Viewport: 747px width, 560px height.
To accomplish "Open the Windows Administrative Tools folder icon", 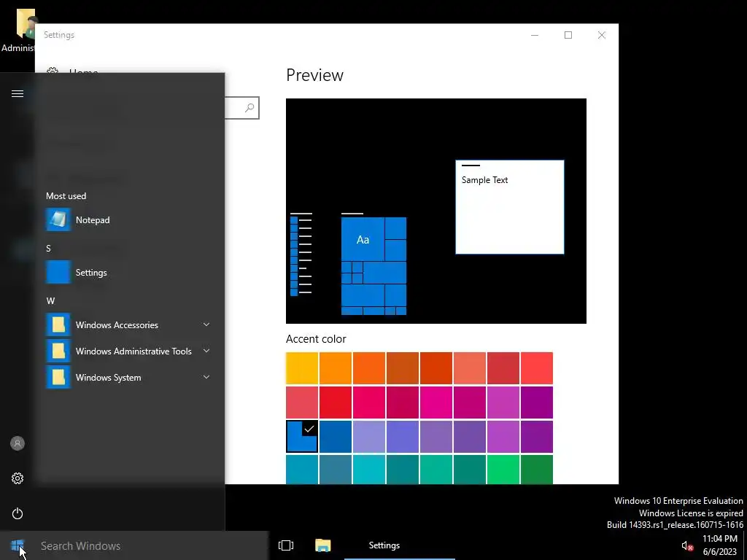I will (x=58, y=351).
